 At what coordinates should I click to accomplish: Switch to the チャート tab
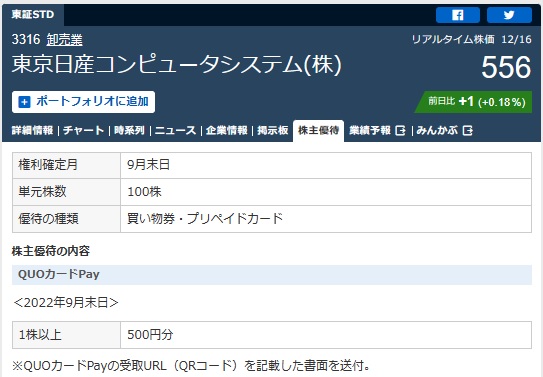tap(83, 131)
